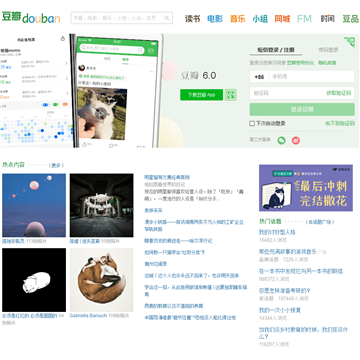Screen dimensions: 360x360
Task: Open the palace architecture album thumbnail
Action: coord(101,205)
